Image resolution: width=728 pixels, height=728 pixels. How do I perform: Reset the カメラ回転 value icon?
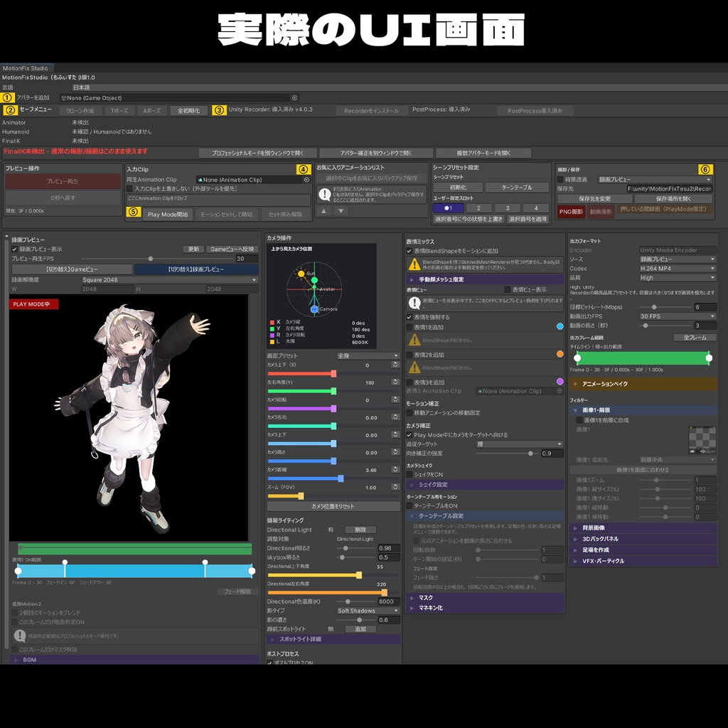[x=395, y=400]
